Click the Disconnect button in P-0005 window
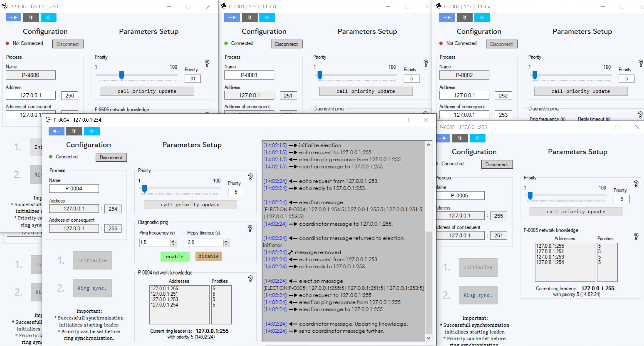644x346 pixels. coord(497,164)
